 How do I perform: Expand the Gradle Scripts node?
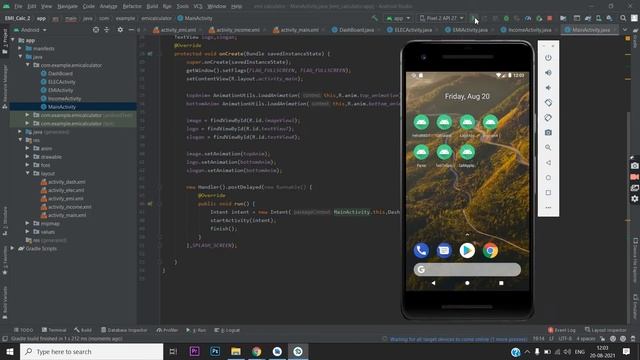pos(13,248)
